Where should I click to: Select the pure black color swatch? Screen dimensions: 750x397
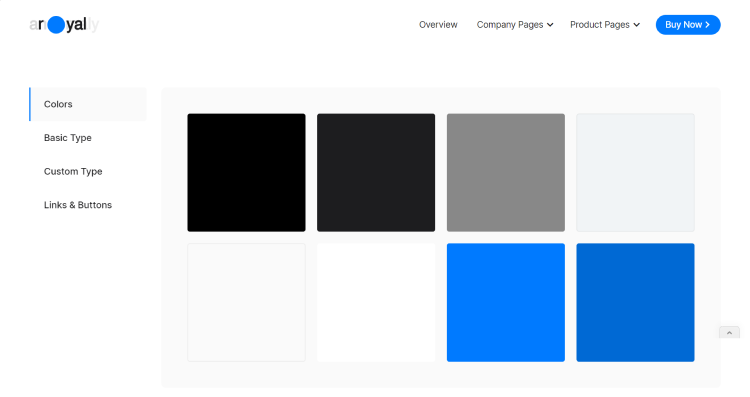pyautogui.click(x=246, y=173)
